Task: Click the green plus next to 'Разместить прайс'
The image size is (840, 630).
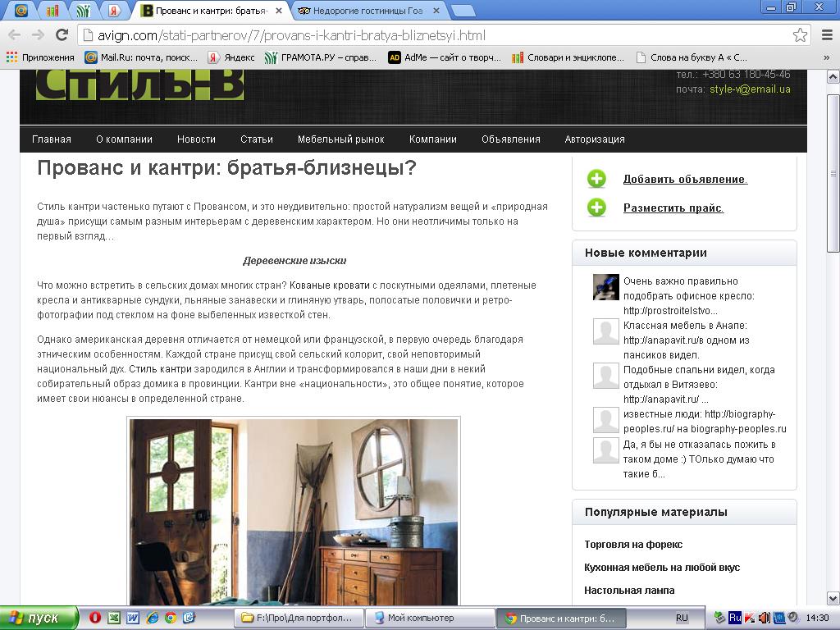Action: click(596, 208)
